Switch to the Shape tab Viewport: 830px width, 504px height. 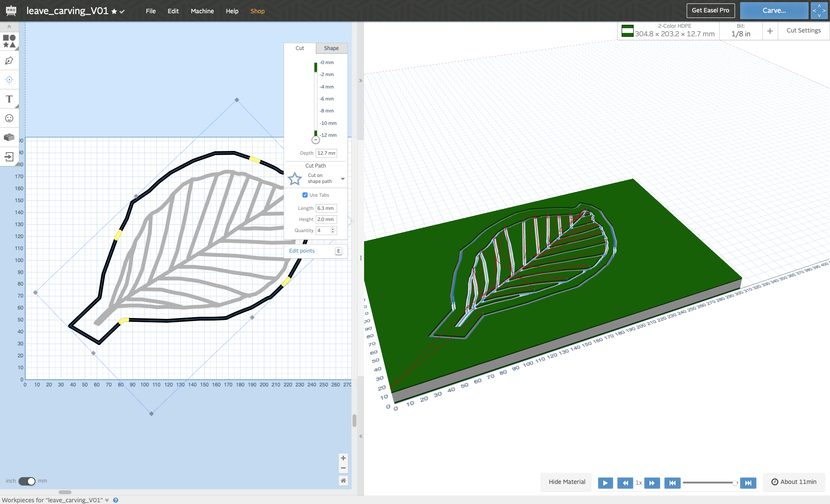coord(332,48)
